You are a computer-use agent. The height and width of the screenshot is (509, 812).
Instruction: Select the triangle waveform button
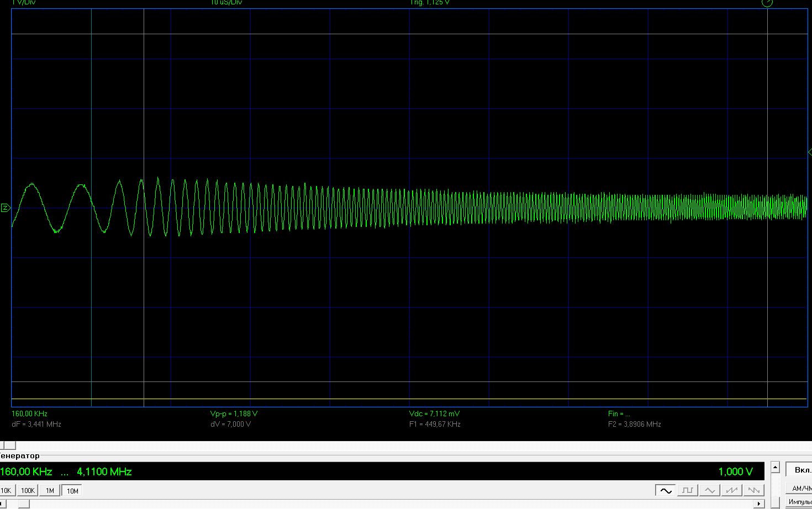pos(710,490)
